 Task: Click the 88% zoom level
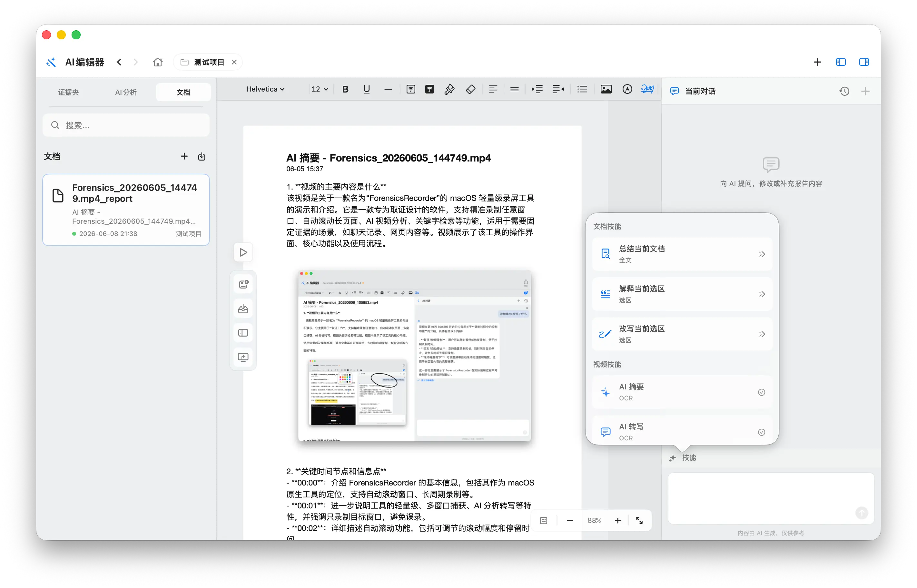tap(594, 520)
